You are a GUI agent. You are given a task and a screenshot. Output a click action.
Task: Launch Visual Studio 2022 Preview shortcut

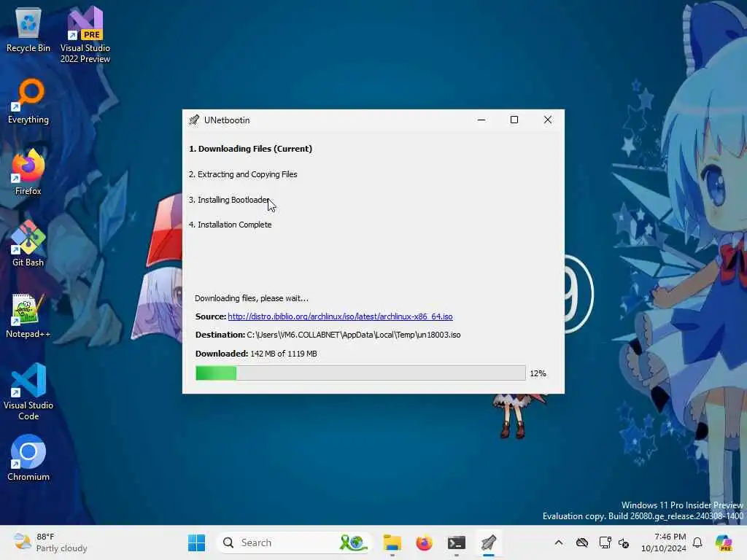pos(85,35)
